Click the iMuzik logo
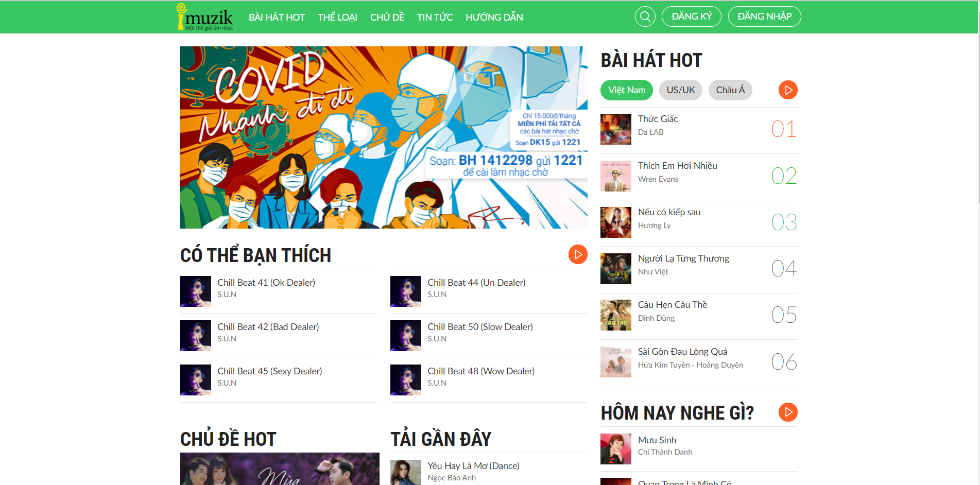Image resolution: width=980 pixels, height=485 pixels. coord(205,17)
